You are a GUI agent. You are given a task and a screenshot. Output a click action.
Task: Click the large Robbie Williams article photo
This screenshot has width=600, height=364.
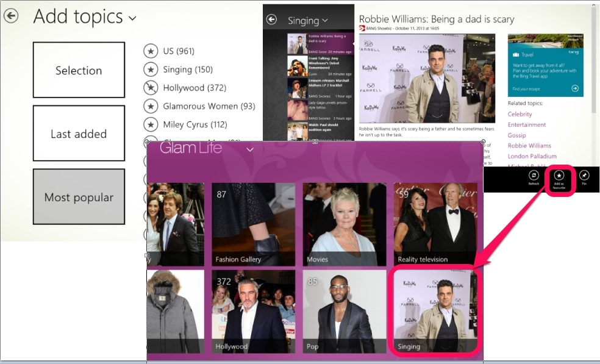[427, 78]
